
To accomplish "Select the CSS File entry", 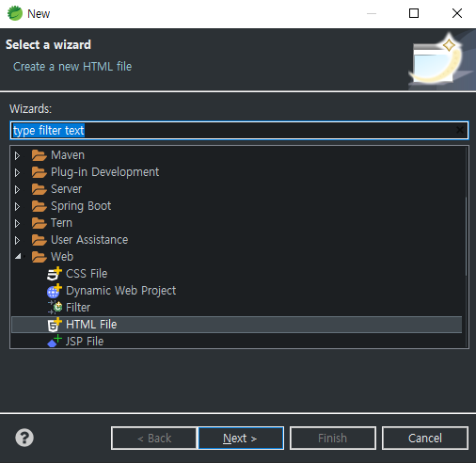I will (87, 274).
